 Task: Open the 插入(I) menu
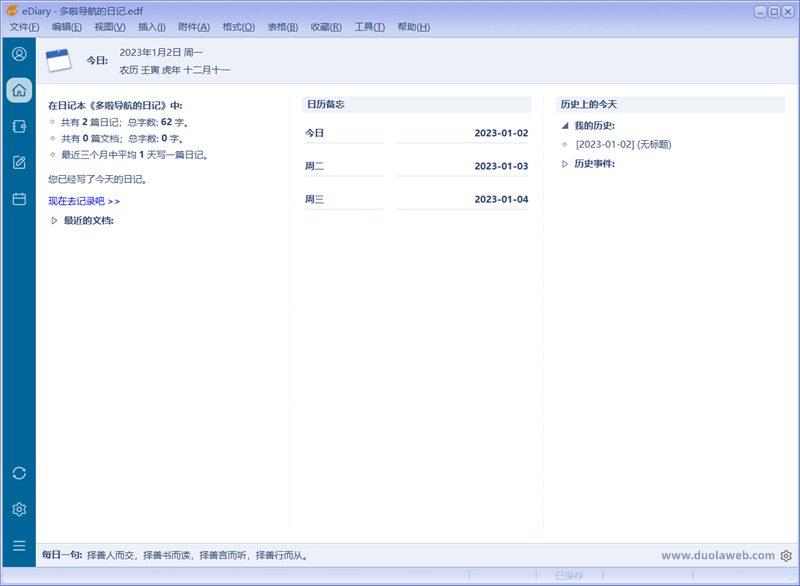[x=152, y=27]
